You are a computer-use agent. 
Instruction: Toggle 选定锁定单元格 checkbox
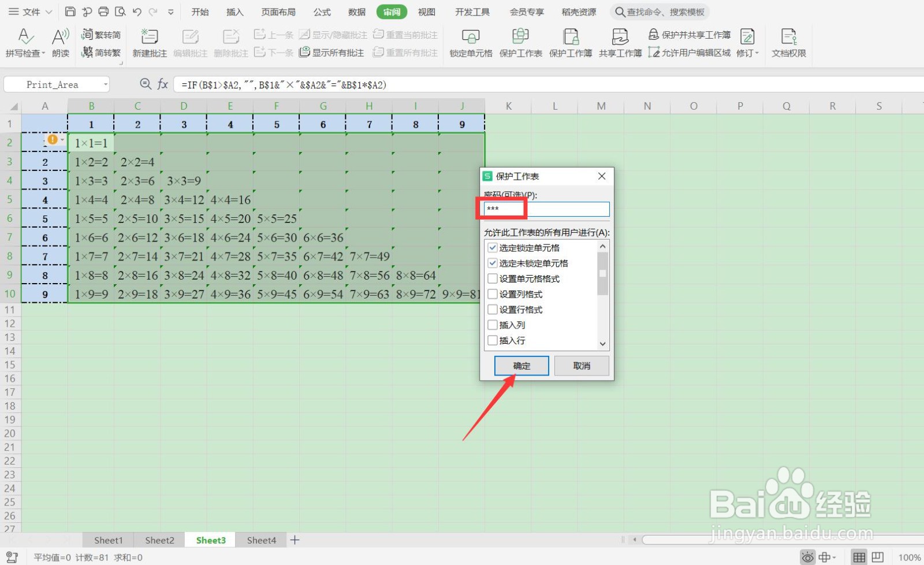click(493, 248)
